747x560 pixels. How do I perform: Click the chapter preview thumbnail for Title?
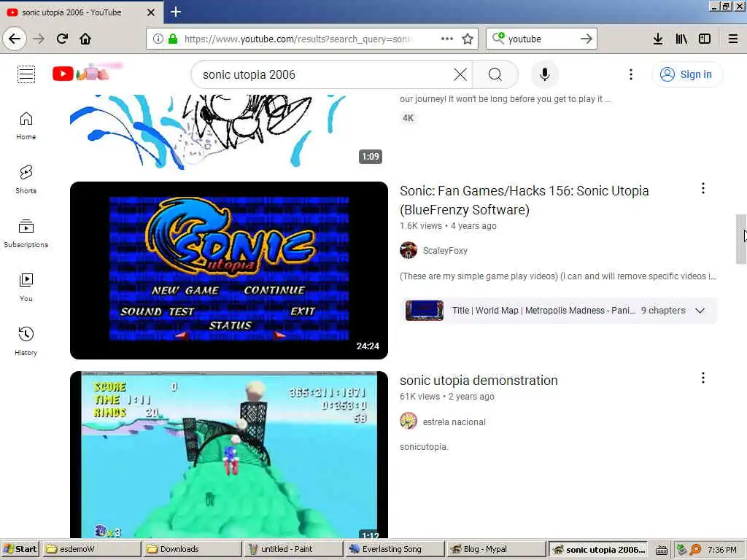click(424, 311)
